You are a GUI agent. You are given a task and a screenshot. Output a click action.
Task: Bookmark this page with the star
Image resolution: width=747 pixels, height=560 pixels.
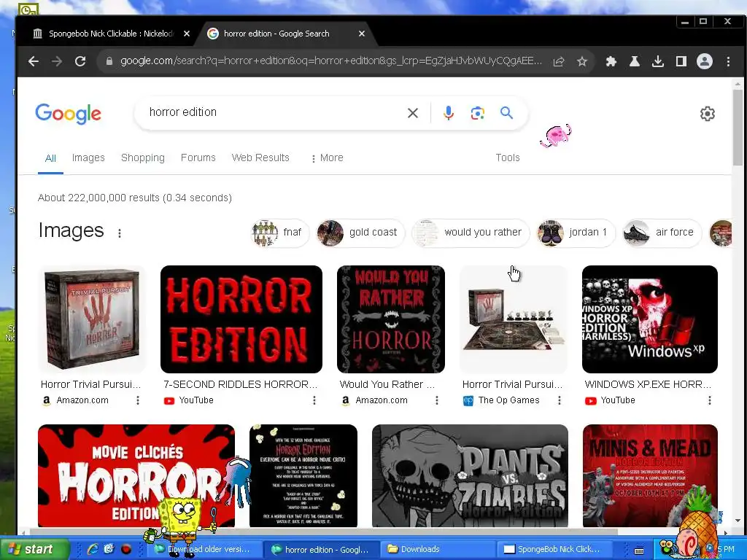(581, 61)
